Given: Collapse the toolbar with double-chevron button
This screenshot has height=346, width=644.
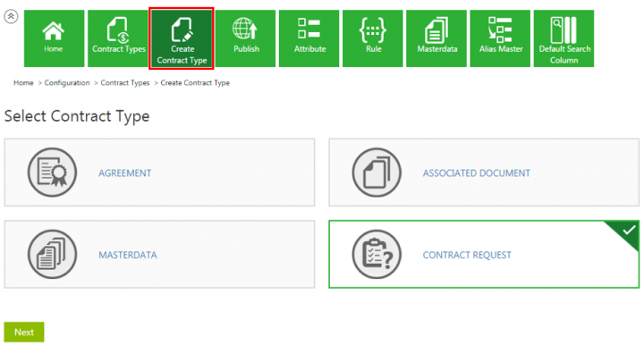Looking at the screenshot, I should point(11,16).
